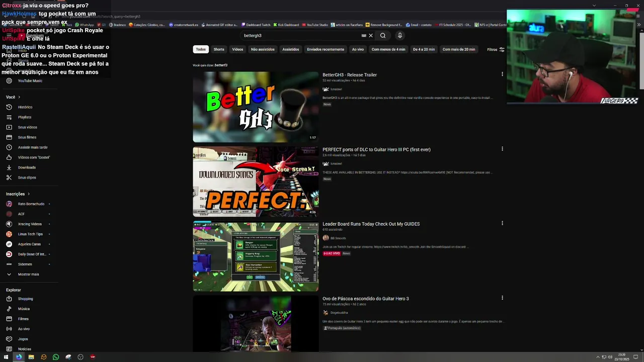Open menu for BetterGH3 Release Trailer
644x362 pixels.
pos(502,74)
